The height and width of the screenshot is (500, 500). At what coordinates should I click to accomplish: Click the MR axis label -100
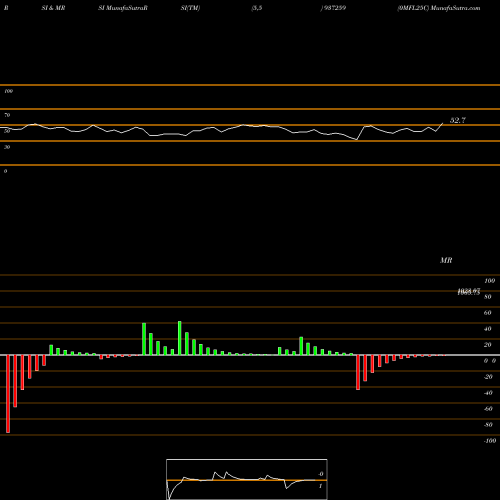tap(490, 441)
